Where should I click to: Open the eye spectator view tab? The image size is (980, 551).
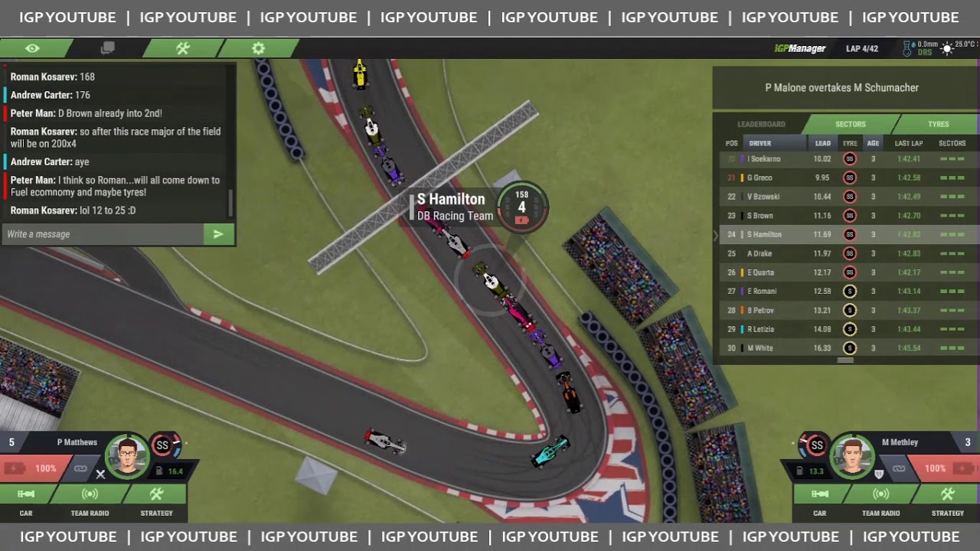[32, 48]
